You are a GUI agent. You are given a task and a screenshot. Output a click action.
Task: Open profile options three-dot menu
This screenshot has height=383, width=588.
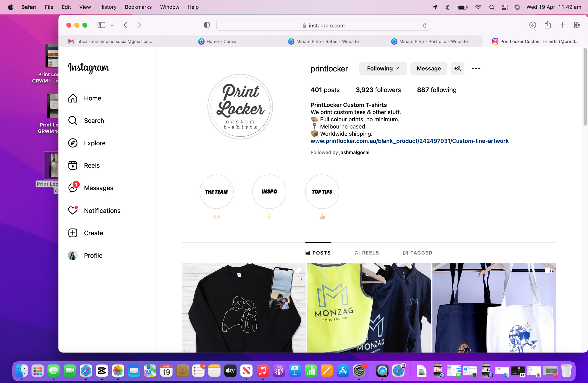(476, 68)
